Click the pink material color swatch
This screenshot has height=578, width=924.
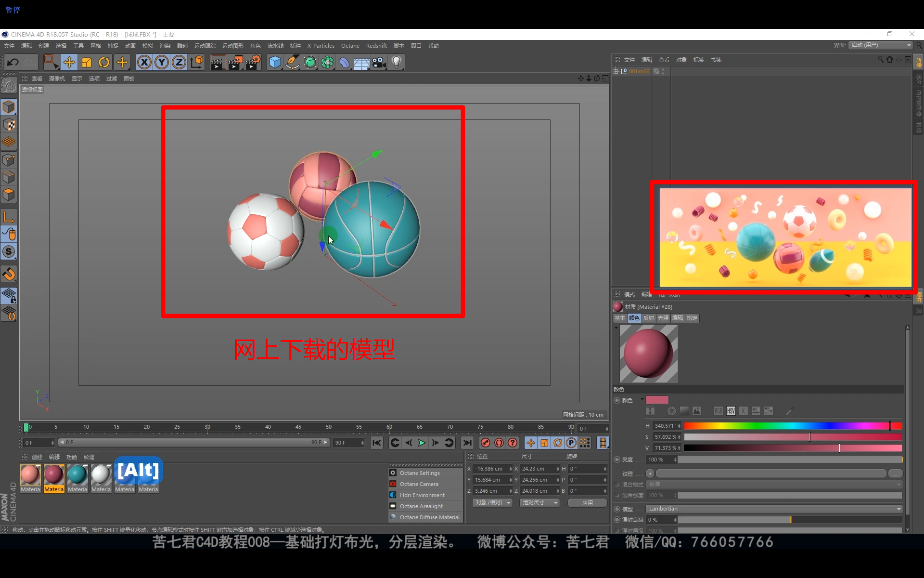pyautogui.click(x=656, y=400)
